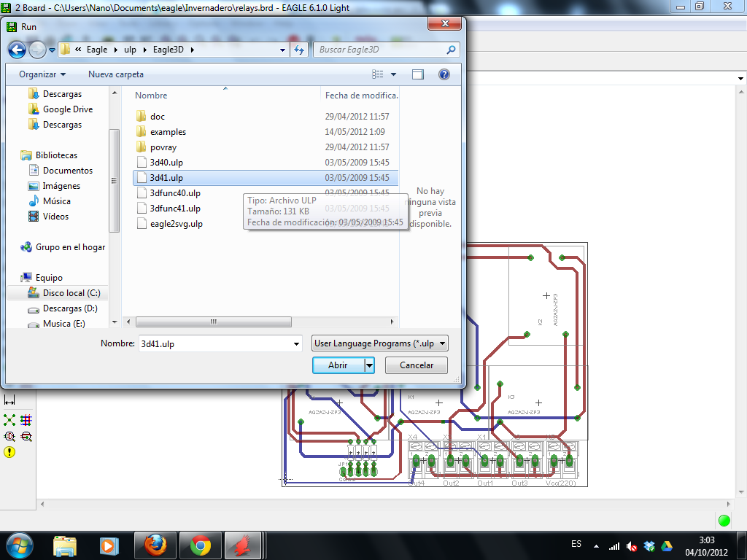
Task: Sort by Fecha de modifica. column
Action: click(x=361, y=96)
